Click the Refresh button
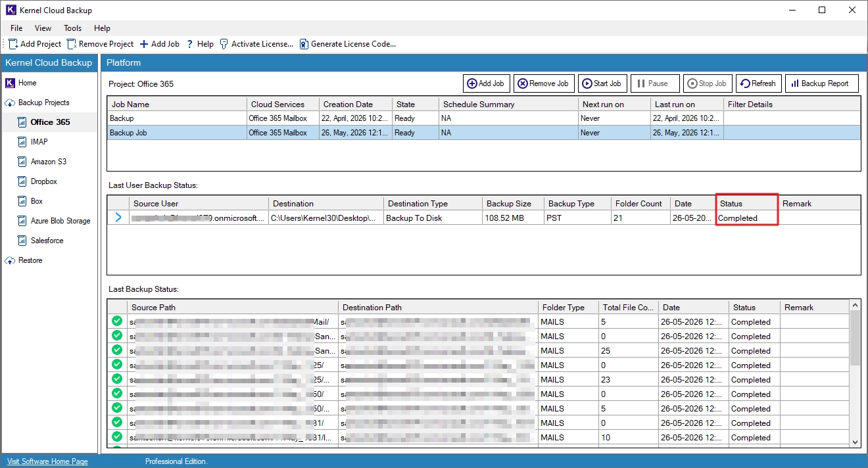Screen dimensions: 868x468 pyautogui.click(x=758, y=83)
